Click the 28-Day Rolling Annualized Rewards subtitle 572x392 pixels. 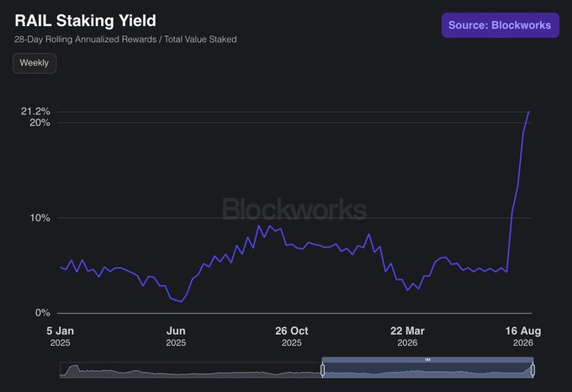(125, 40)
